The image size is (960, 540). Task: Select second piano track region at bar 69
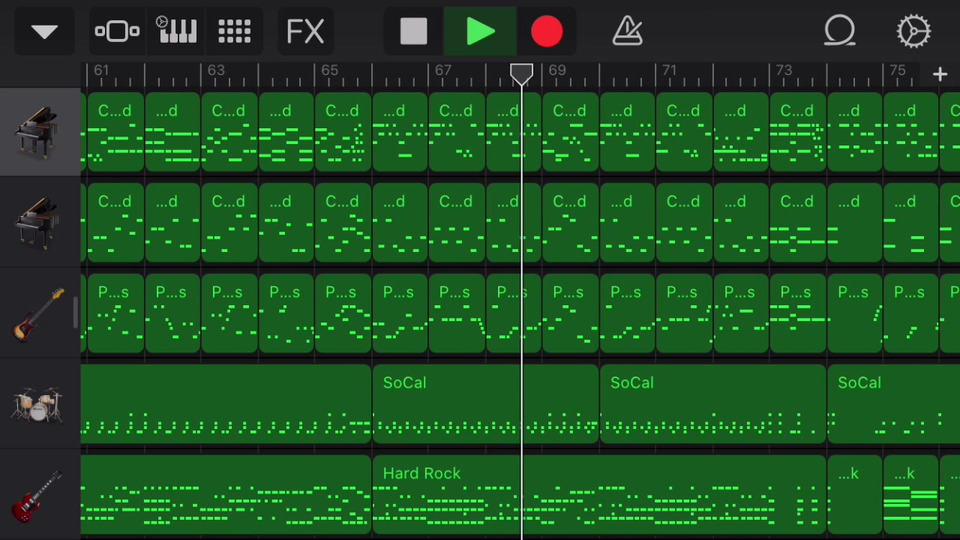571,222
